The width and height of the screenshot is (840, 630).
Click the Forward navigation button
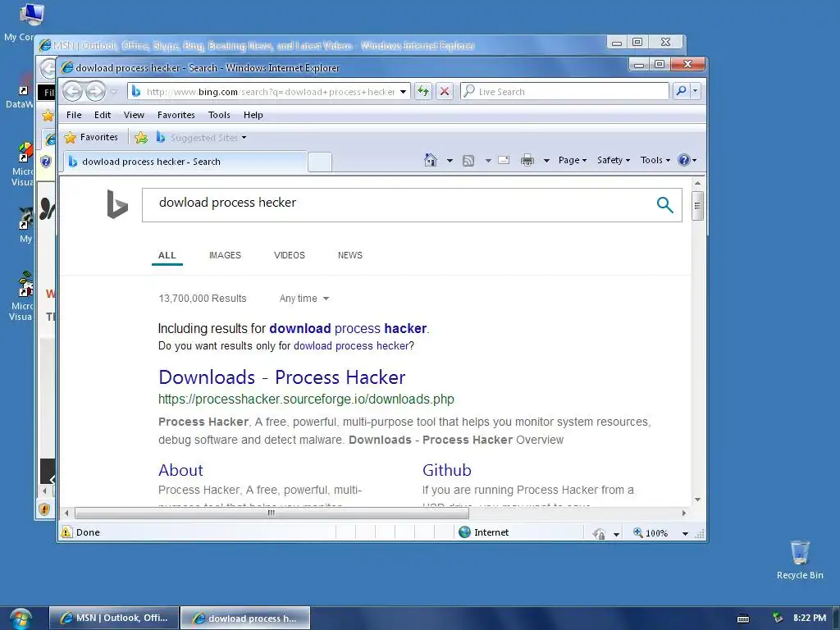(x=96, y=92)
